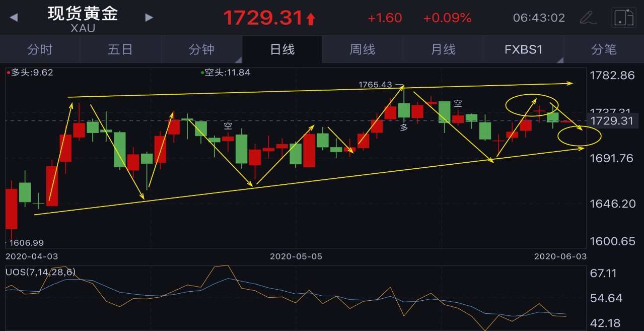The width and height of the screenshot is (644, 331).
Task: Click the 06:43:02 time display
Action: click(539, 18)
